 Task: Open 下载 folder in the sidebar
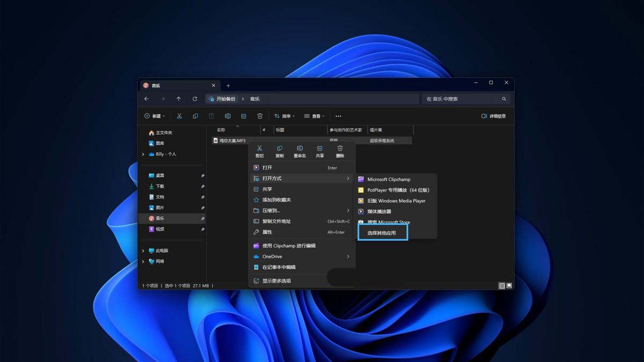point(160,186)
